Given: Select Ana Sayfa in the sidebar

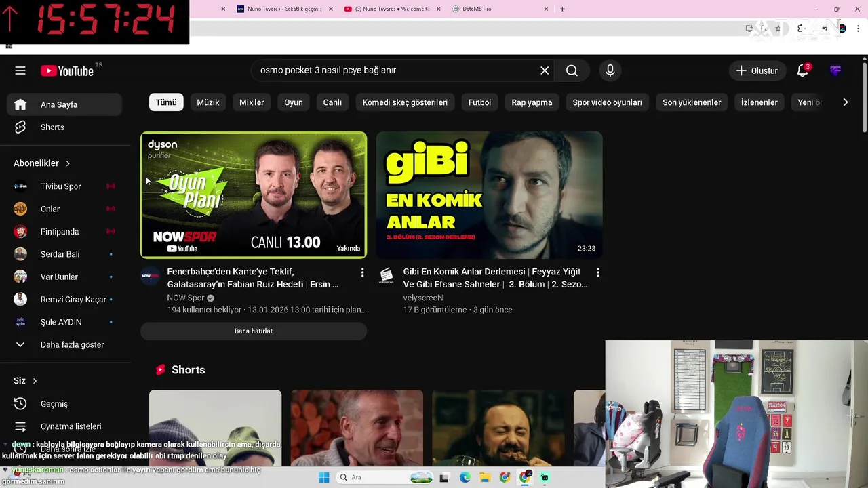Looking at the screenshot, I should (64, 104).
